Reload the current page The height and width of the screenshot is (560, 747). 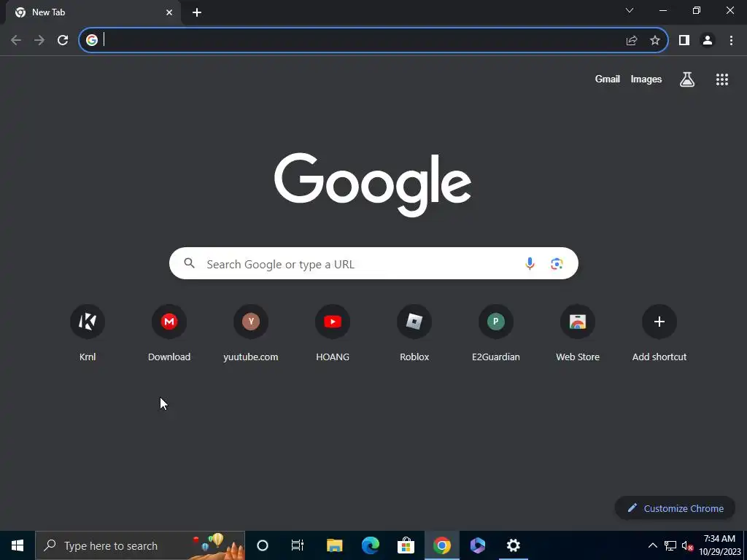coord(63,41)
